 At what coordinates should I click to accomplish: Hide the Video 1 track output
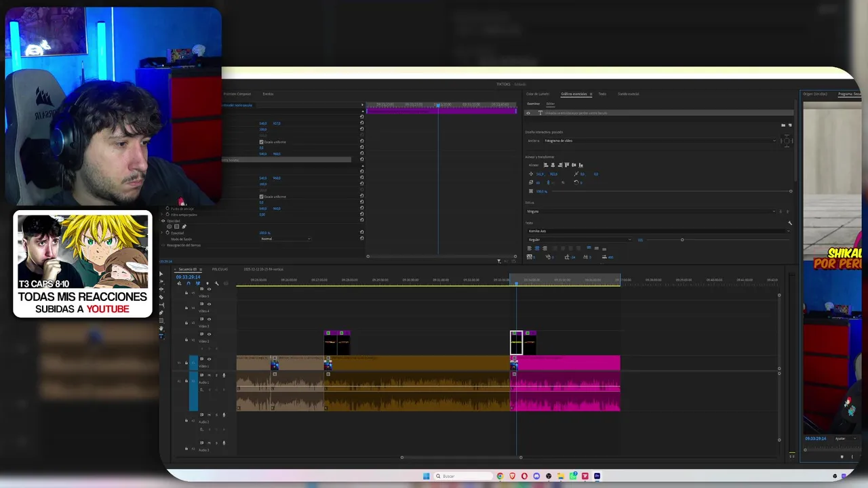209,359
